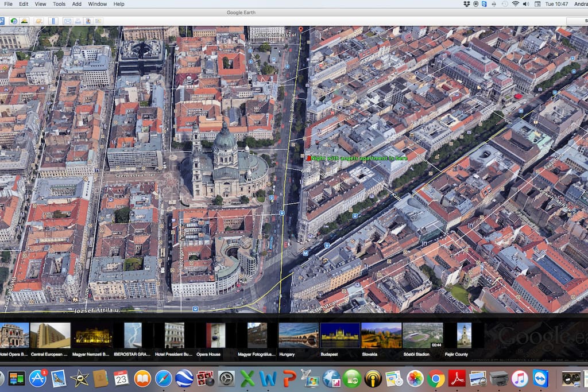This screenshot has width=588, height=392.
Task: Open the Window menu
Action: coord(97,4)
